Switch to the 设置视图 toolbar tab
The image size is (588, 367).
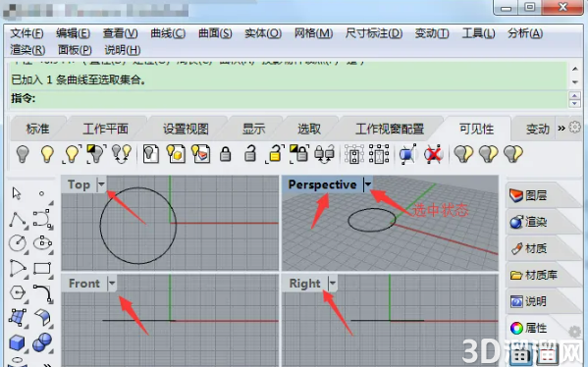click(x=186, y=129)
